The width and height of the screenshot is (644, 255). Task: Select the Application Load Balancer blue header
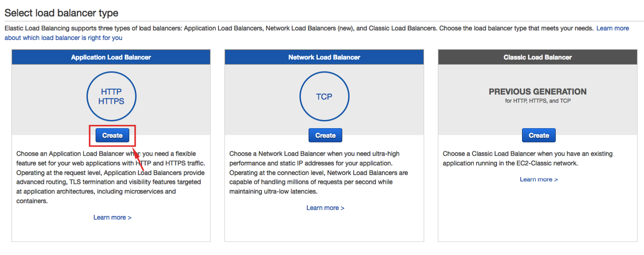(x=111, y=57)
